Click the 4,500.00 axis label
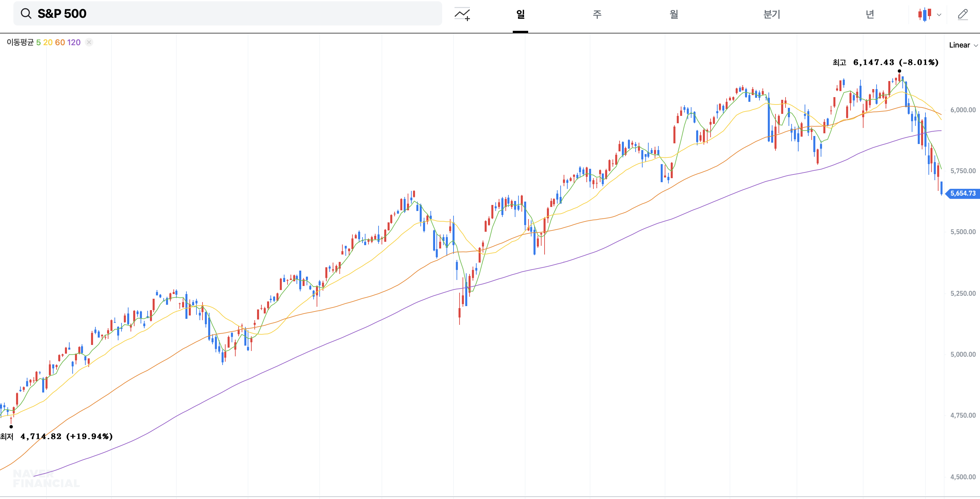Viewport: 980px width, 499px height. coord(963,477)
